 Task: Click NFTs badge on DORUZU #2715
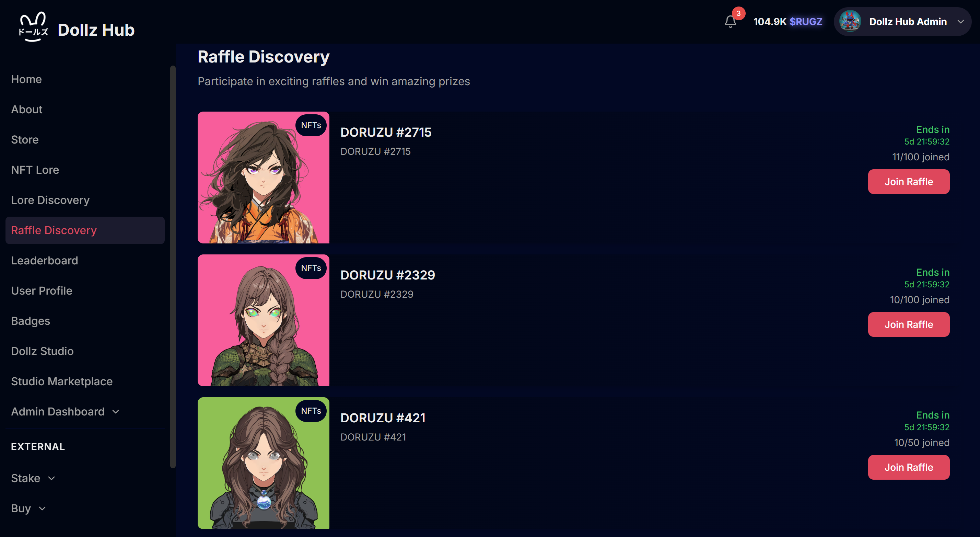(311, 125)
